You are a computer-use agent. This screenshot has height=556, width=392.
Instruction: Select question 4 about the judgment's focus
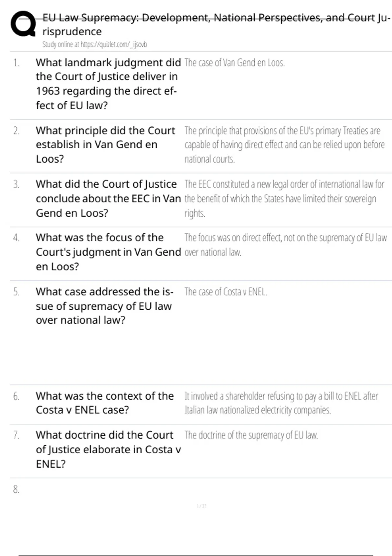tap(108, 252)
